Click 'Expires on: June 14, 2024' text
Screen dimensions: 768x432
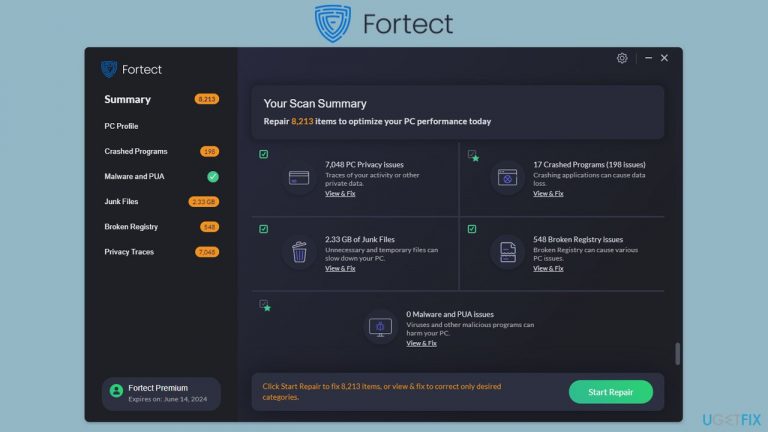pos(168,399)
